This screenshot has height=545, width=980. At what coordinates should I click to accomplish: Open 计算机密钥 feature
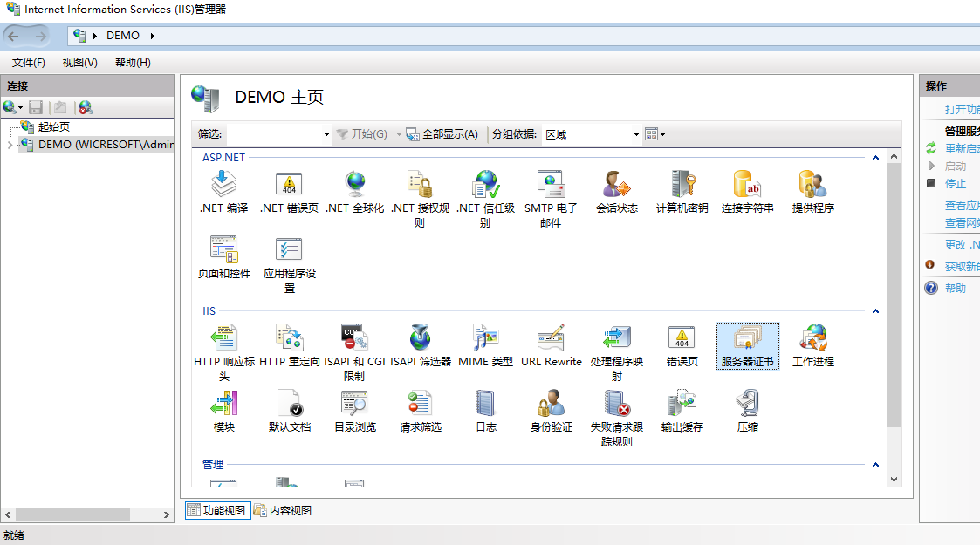point(682,193)
